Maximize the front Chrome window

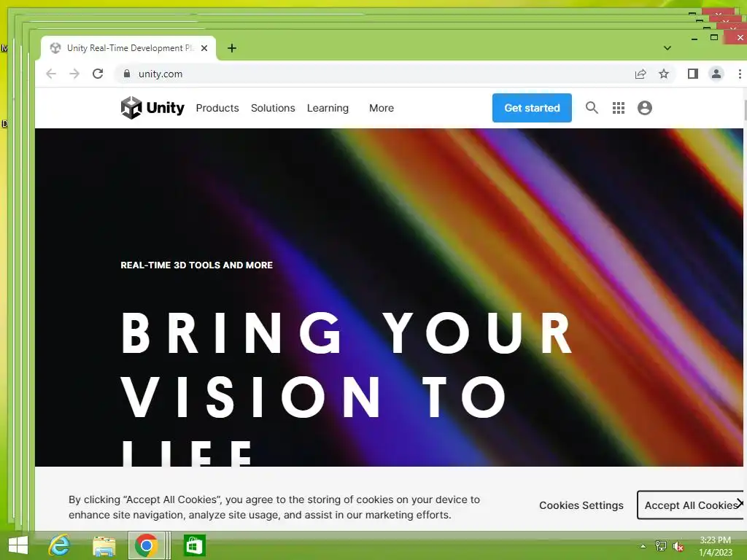[x=714, y=38]
